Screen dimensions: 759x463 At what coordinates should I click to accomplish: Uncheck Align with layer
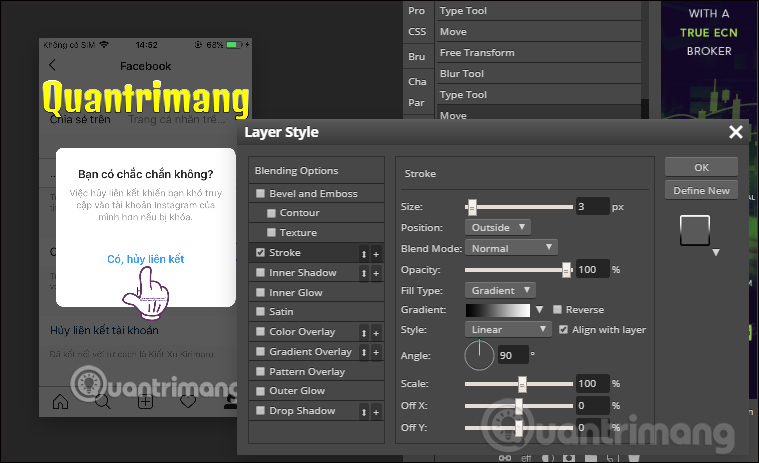563,329
